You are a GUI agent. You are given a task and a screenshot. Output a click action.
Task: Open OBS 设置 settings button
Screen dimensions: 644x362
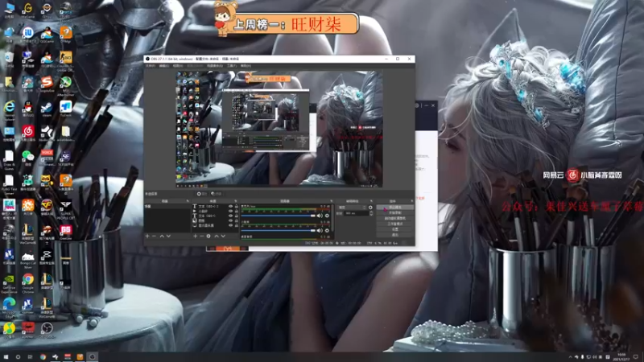[395, 229]
